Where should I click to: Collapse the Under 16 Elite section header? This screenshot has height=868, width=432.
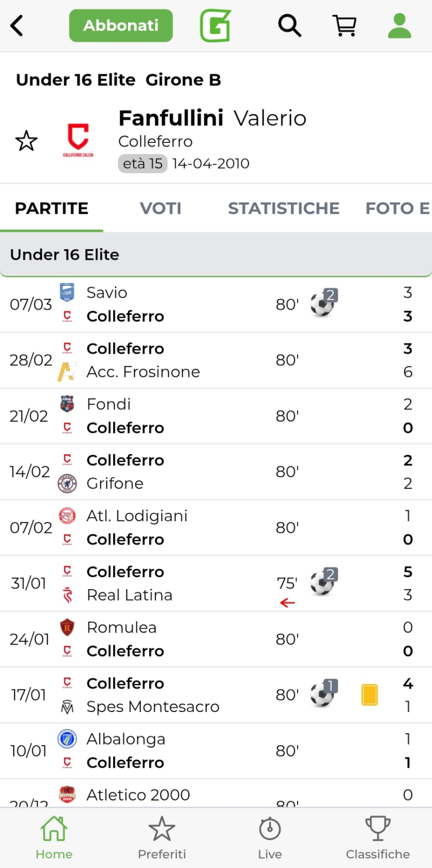[216, 255]
